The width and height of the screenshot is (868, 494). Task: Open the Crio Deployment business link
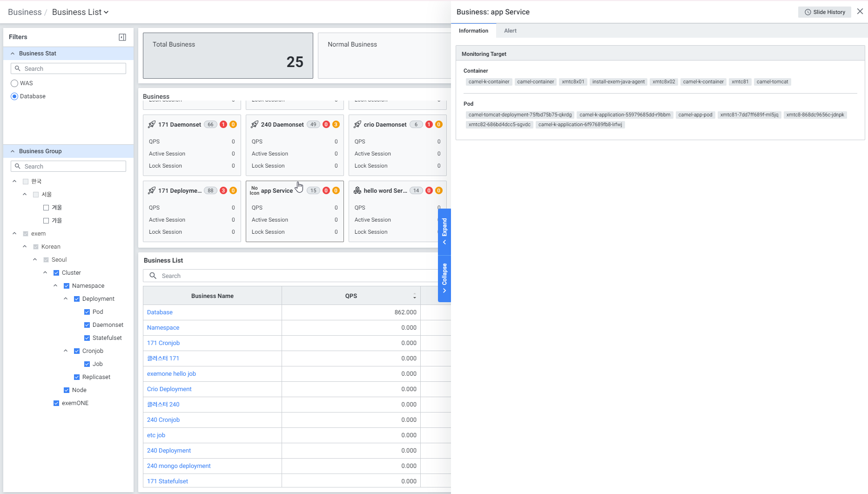169,389
